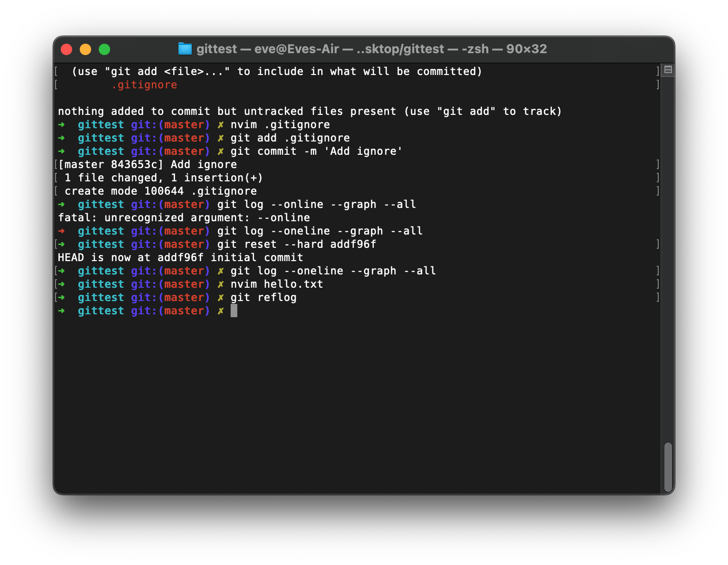Viewport: 728px width, 565px height.
Task: Click the red prompt arrow after the error
Action: (62, 231)
